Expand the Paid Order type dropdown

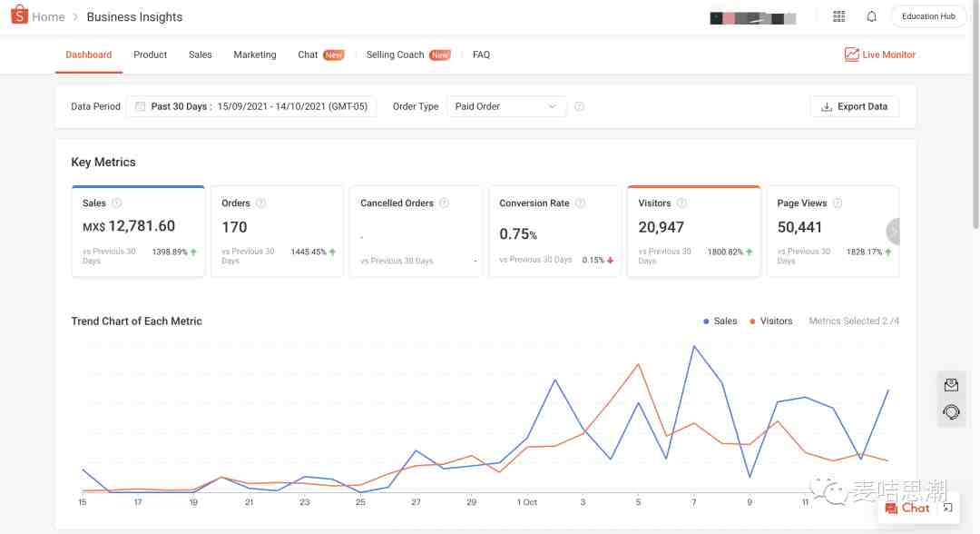coord(505,106)
